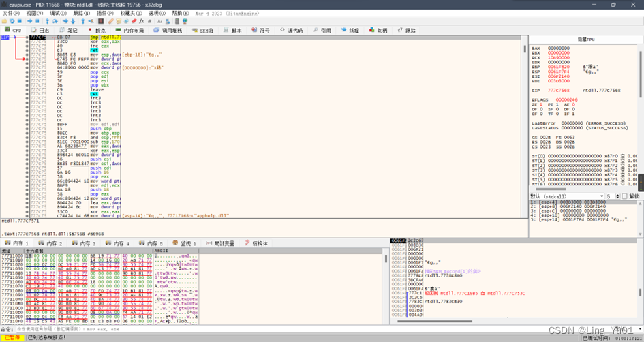Select the 内存 5 dump tab
Screen dimensions: 644x342
(x=151, y=243)
